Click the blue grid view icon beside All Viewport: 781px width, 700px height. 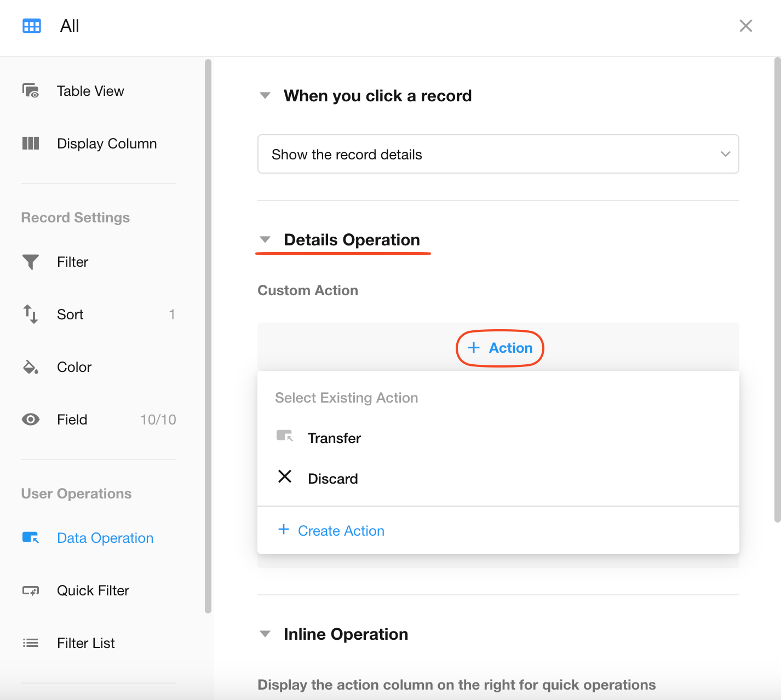pyautogui.click(x=32, y=26)
